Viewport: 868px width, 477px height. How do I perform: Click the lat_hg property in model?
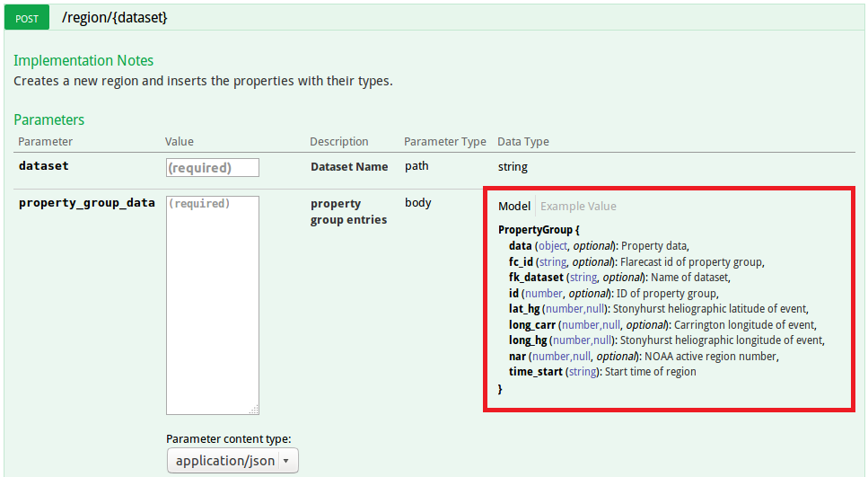click(524, 309)
